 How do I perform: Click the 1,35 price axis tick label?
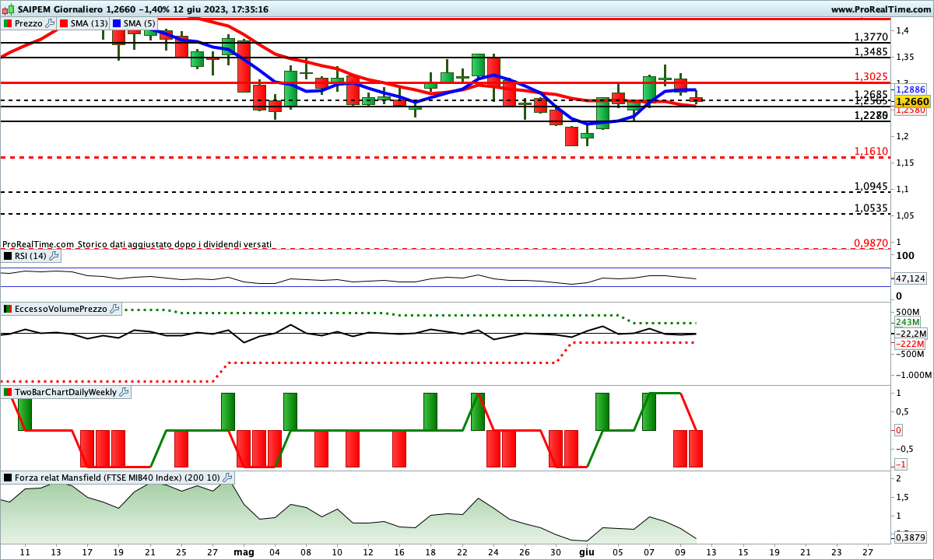[905, 57]
